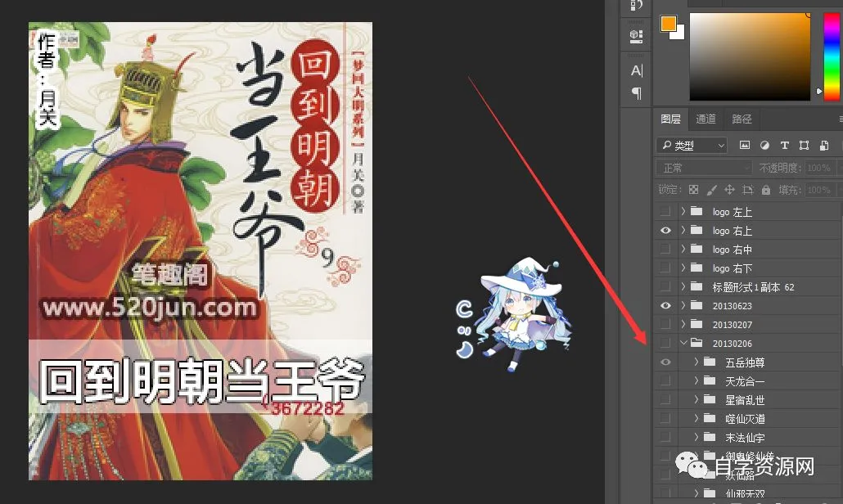Select the 噬仙灭道 layer name
Screen dimensions: 843x504
coord(745,419)
